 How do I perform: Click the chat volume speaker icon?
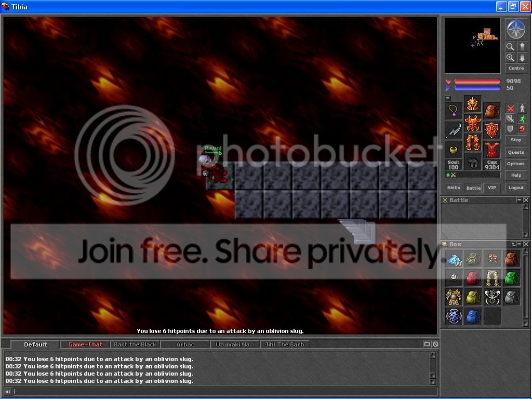point(7,392)
